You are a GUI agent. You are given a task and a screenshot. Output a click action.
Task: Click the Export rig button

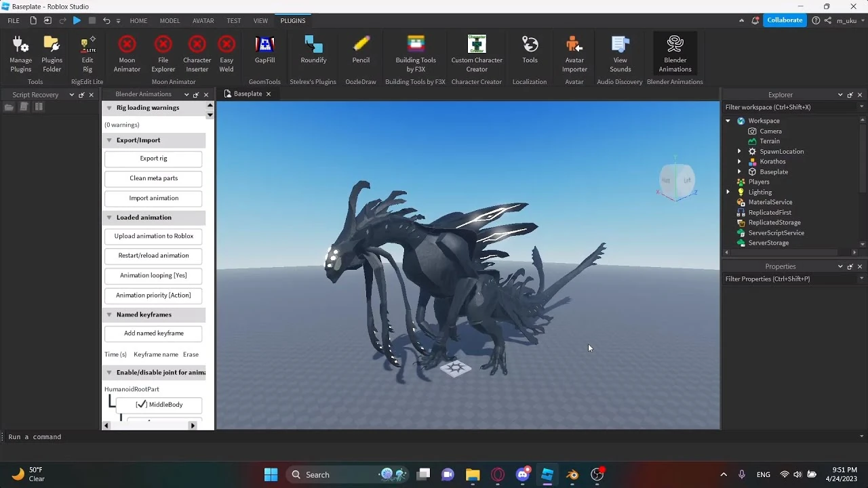point(153,159)
